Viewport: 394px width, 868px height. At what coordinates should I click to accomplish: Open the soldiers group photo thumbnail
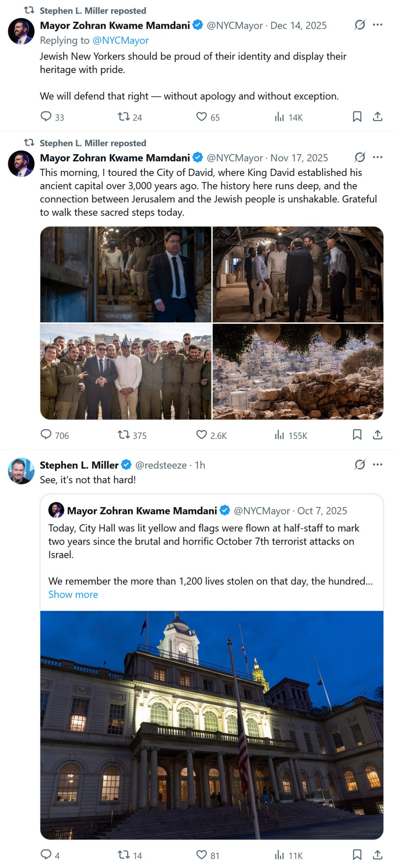pos(126,372)
